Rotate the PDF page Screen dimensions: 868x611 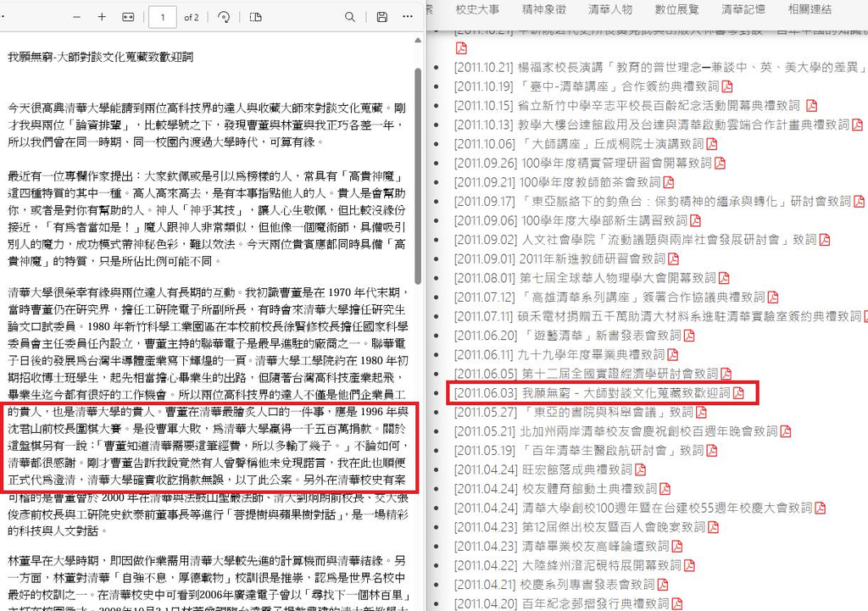(224, 17)
